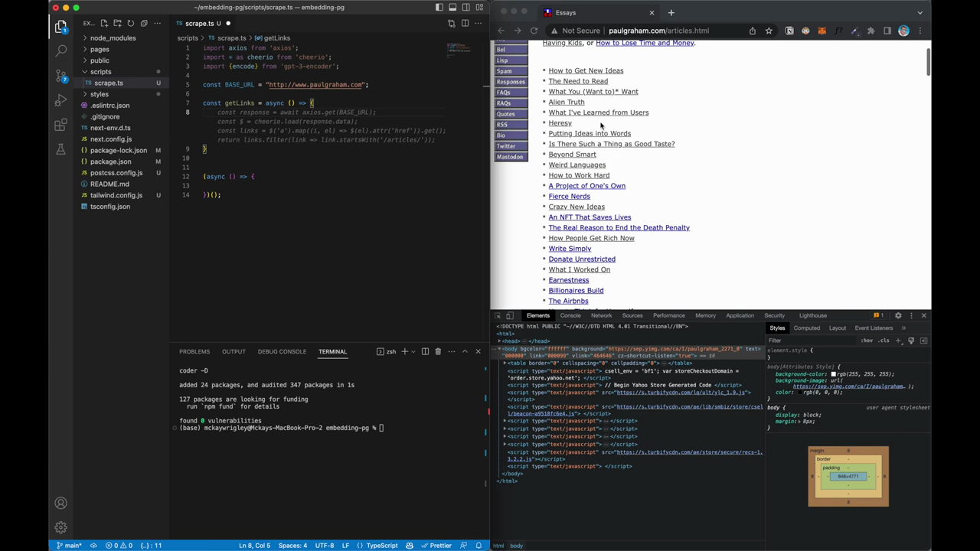Image resolution: width=980 pixels, height=551 pixels.
Task: Click the DevTools issues warning badge
Action: 879,315
